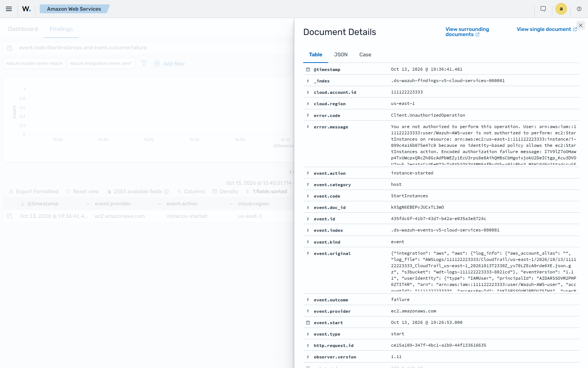
Task: Open the Columns selector
Action: pos(191,192)
